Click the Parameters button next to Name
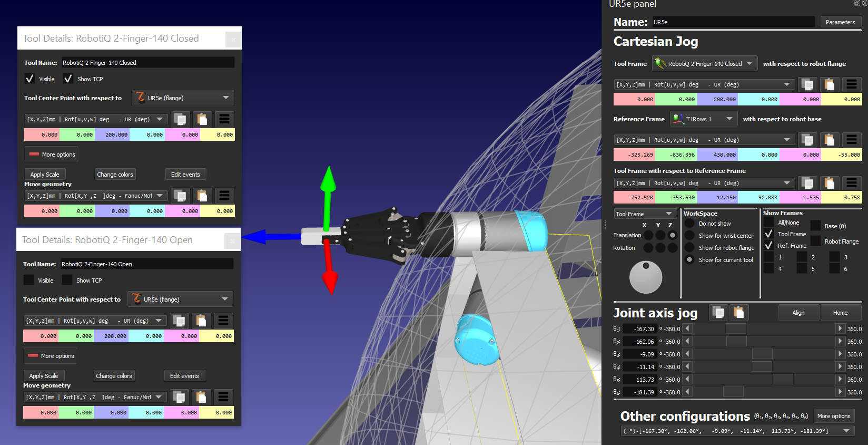 840,22
